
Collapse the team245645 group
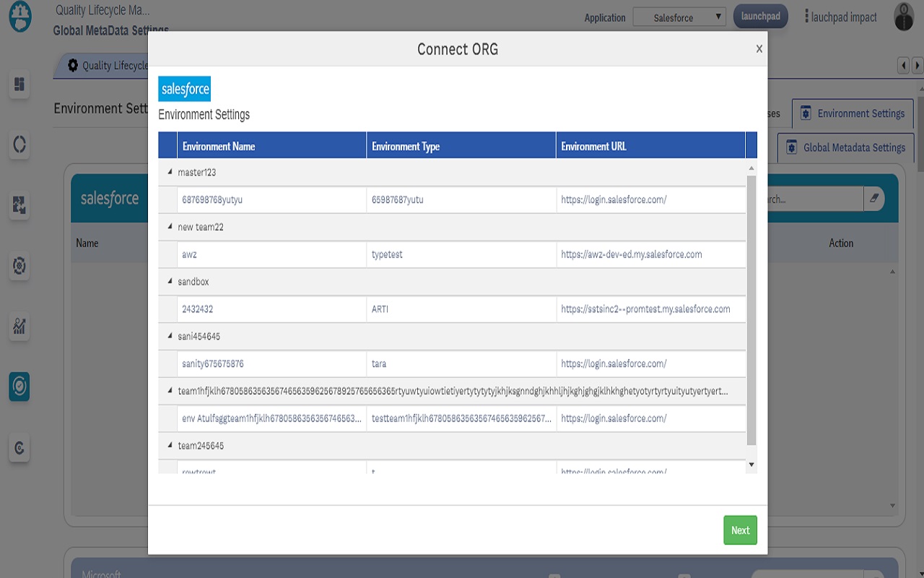pyautogui.click(x=170, y=446)
